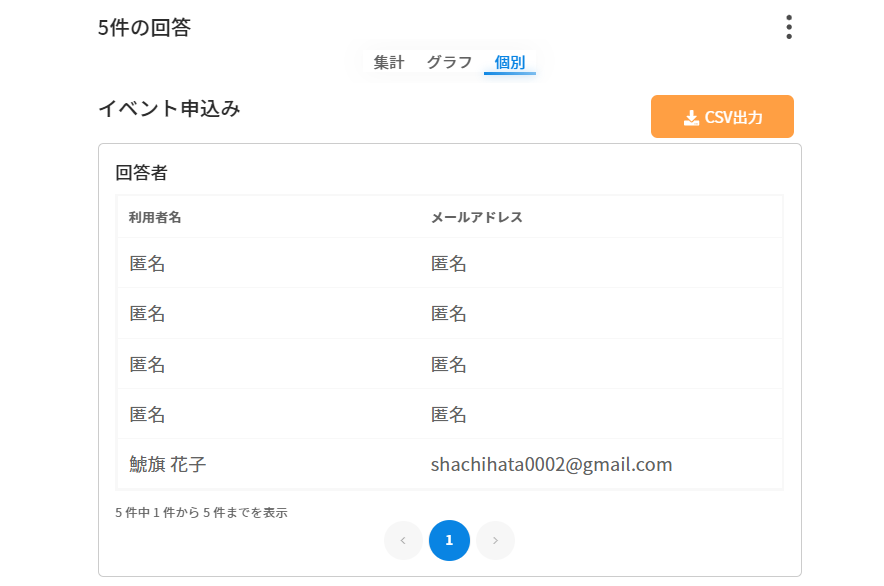Image resolution: width=884 pixels, height=586 pixels.
Task: Select the 個別 tab
Action: [509, 62]
